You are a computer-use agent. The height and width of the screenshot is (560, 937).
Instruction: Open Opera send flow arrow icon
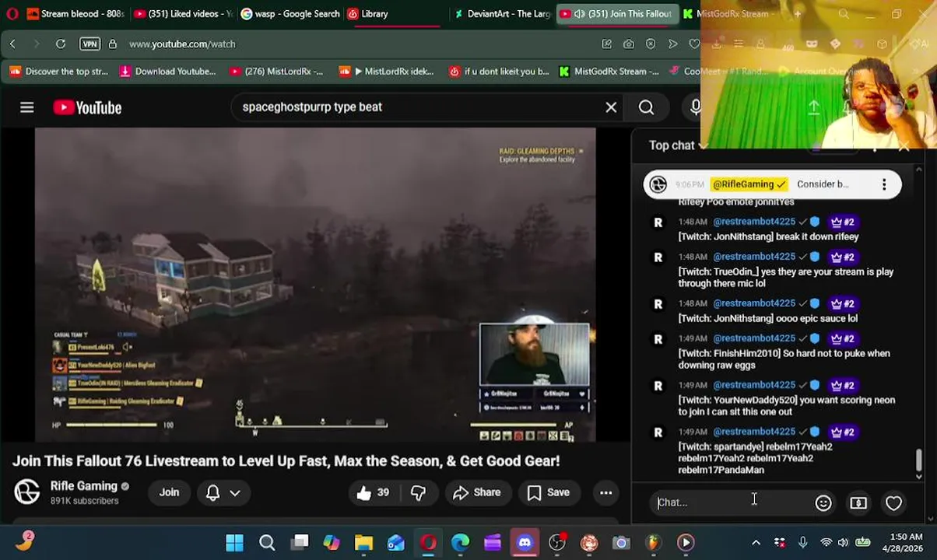[672, 44]
